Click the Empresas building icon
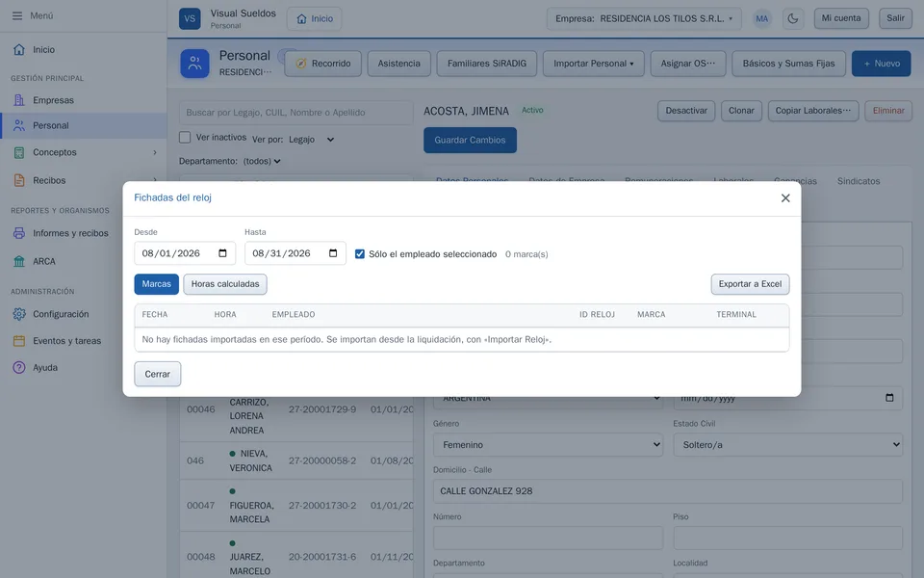The image size is (924, 578). (x=19, y=100)
